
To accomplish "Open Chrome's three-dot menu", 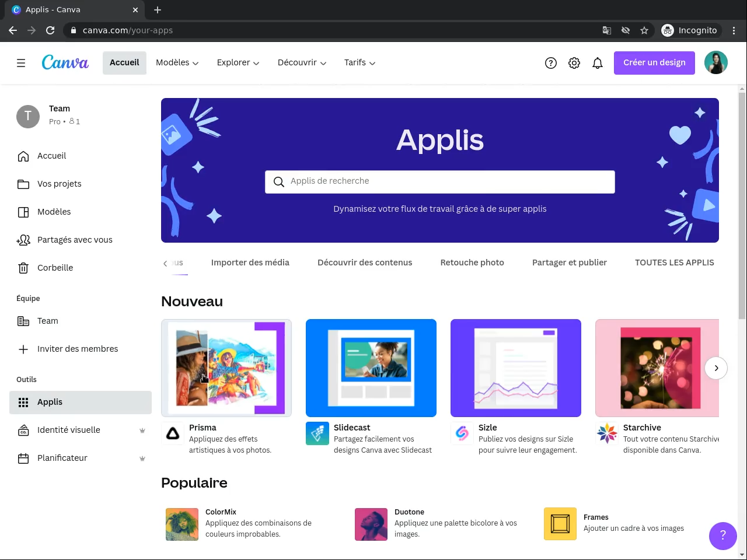I will click(734, 30).
